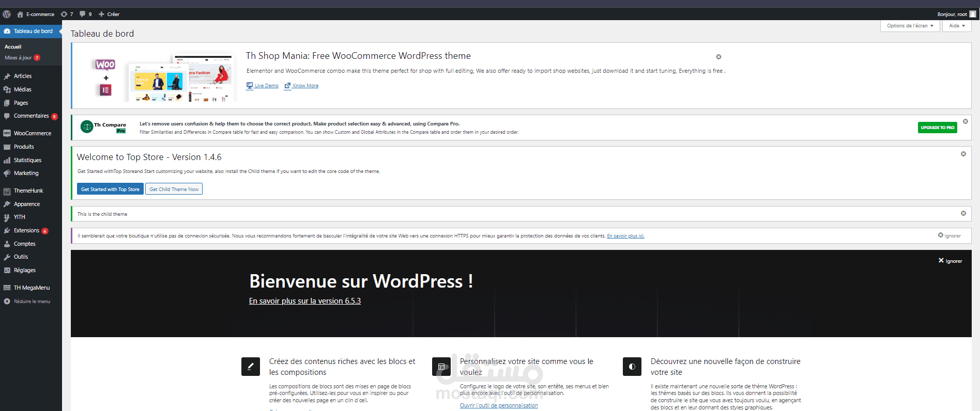Open the ThemeHunk menu

[x=31, y=191]
